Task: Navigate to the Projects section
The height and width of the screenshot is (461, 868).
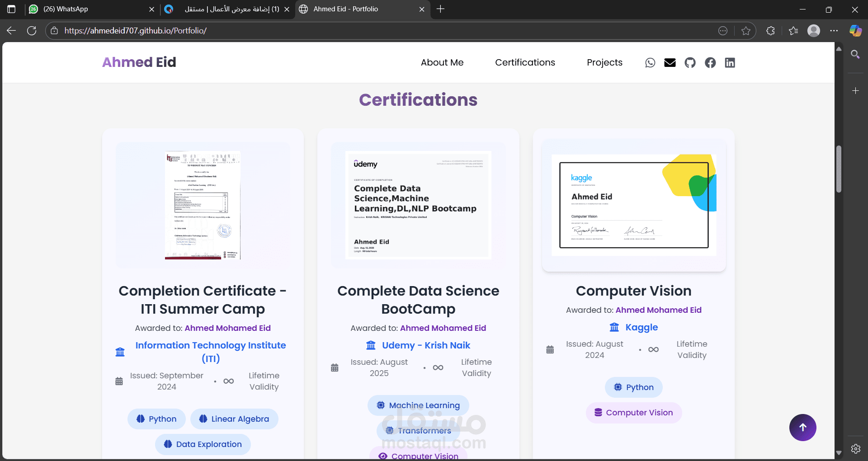Action: pyautogui.click(x=604, y=63)
